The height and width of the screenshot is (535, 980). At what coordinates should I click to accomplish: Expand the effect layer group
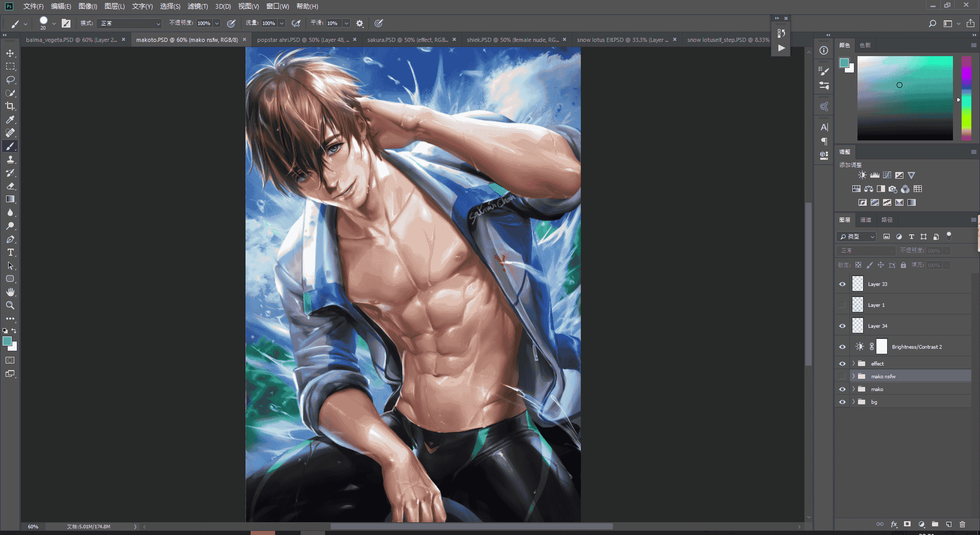[x=853, y=363]
